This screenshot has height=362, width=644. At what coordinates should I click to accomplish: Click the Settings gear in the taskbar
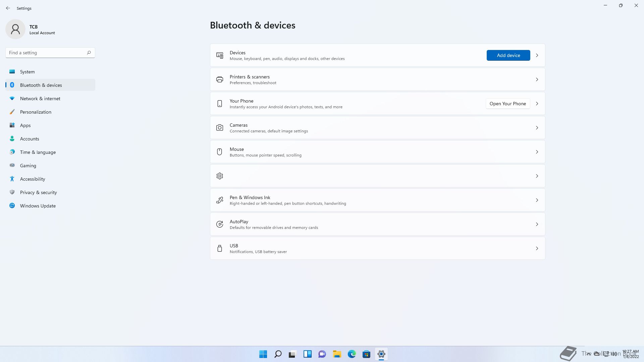tap(381, 354)
